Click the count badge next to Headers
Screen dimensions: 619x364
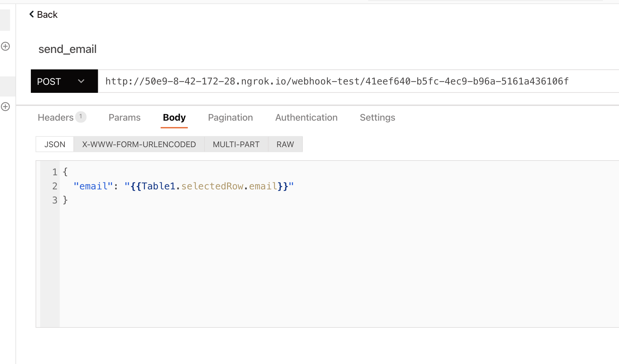pos(80,117)
